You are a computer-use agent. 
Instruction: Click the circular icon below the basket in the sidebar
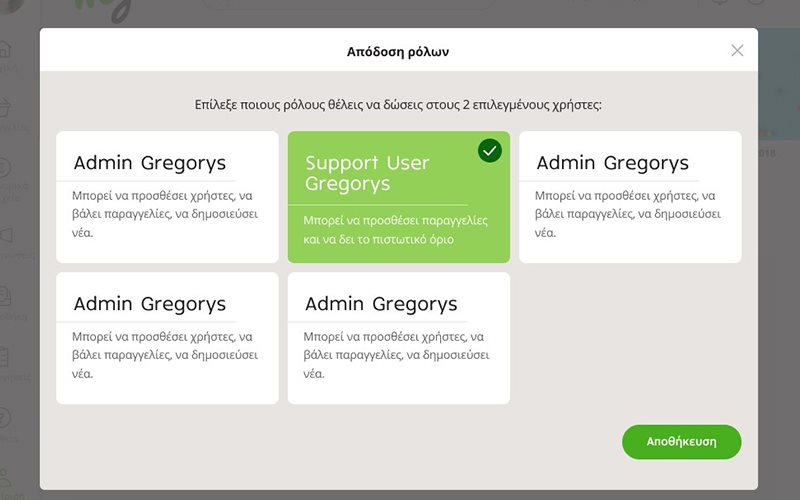coord(5,168)
